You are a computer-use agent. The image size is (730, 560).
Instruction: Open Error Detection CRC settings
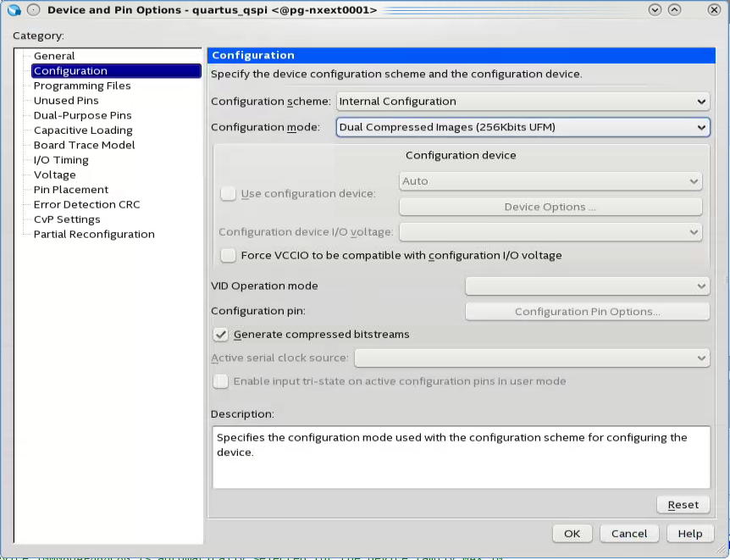click(x=86, y=204)
